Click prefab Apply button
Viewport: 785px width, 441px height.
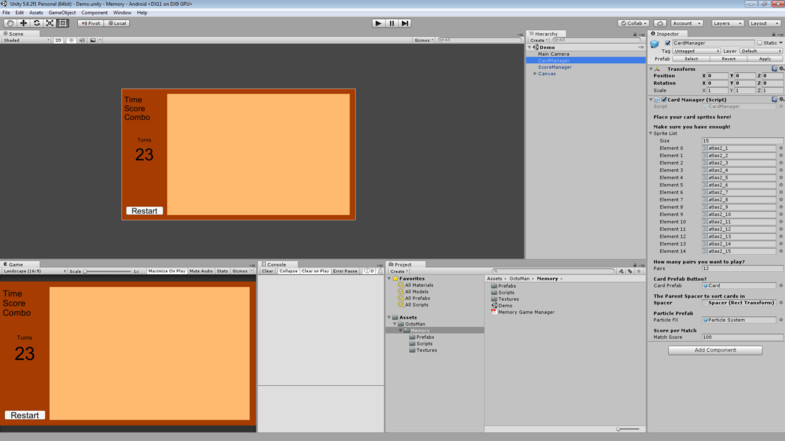764,59
